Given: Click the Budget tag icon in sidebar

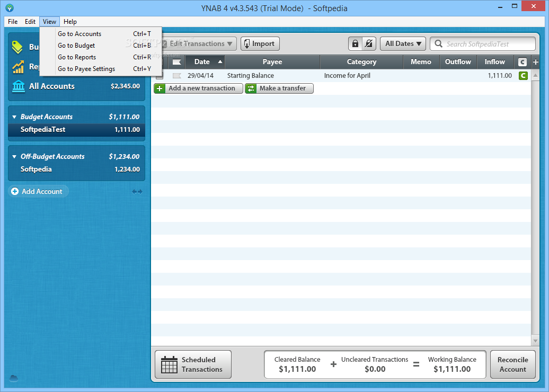Looking at the screenshot, I should click(x=17, y=47).
